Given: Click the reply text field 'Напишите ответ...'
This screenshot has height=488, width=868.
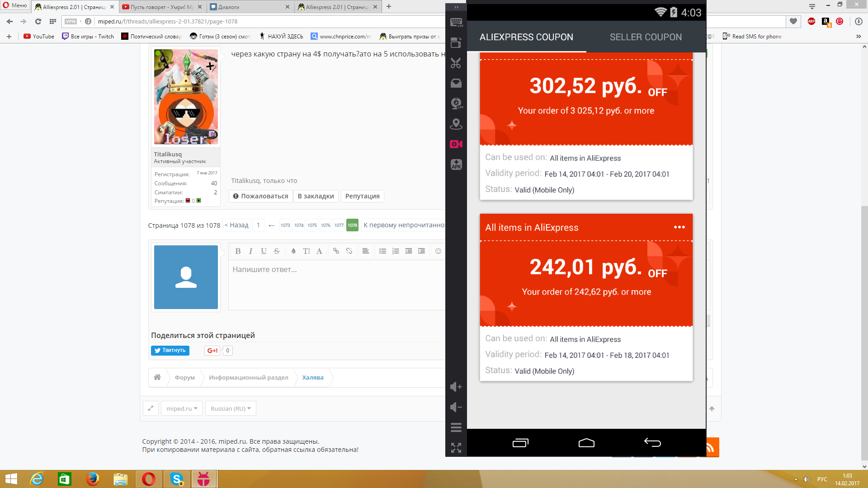Looking at the screenshot, I should click(337, 285).
